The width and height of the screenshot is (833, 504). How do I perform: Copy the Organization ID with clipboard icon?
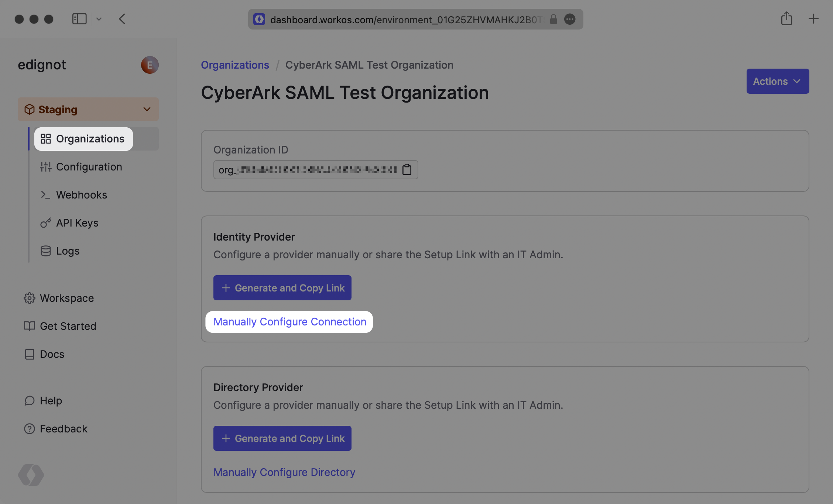[x=407, y=170]
